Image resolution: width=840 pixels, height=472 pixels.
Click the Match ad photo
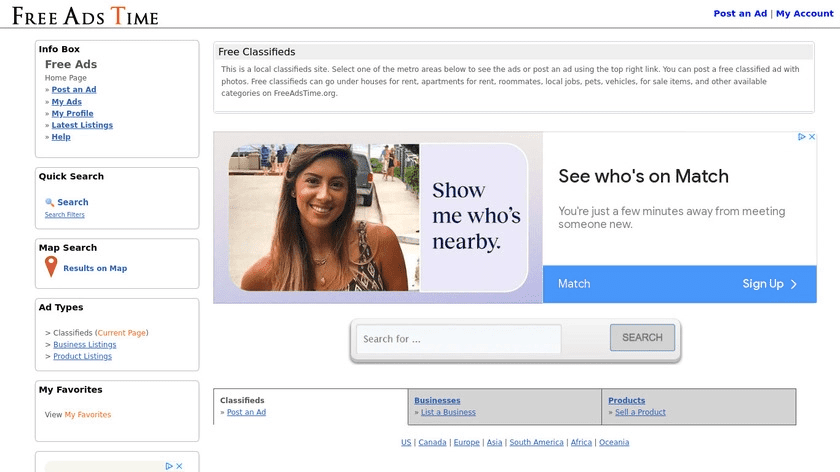tap(324, 218)
